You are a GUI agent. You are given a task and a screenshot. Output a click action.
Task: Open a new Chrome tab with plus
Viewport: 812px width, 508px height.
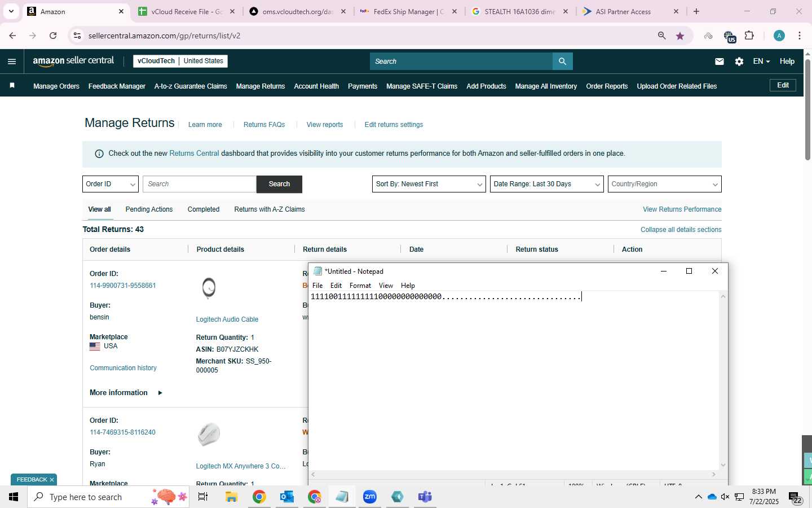[x=696, y=11]
